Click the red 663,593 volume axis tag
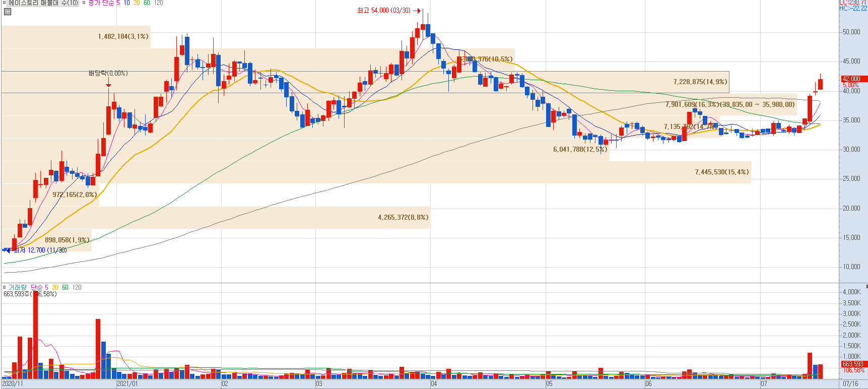Screen dimensions: 868x389 click(853, 364)
